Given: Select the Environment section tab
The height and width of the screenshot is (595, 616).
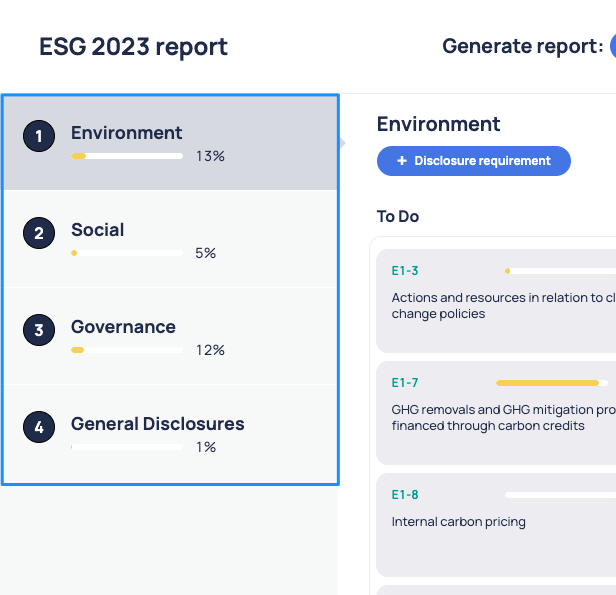Looking at the screenshot, I should pos(170,143).
